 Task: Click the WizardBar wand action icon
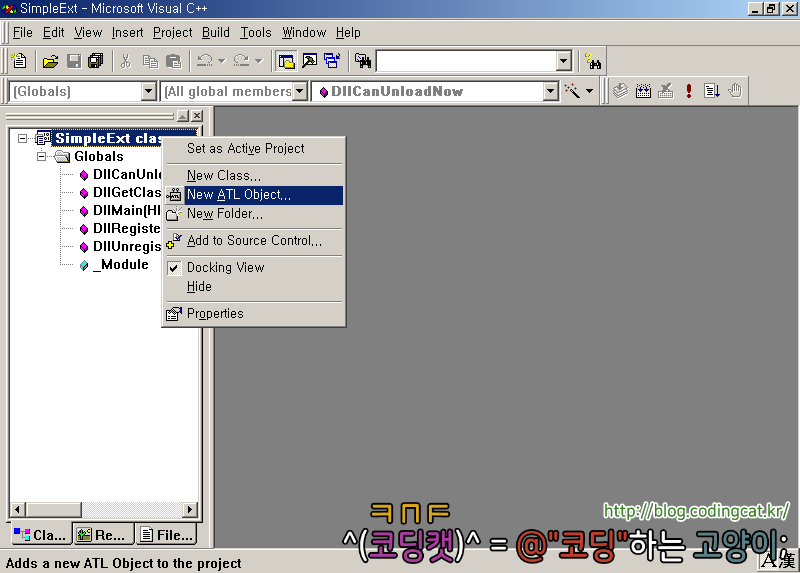[572, 91]
